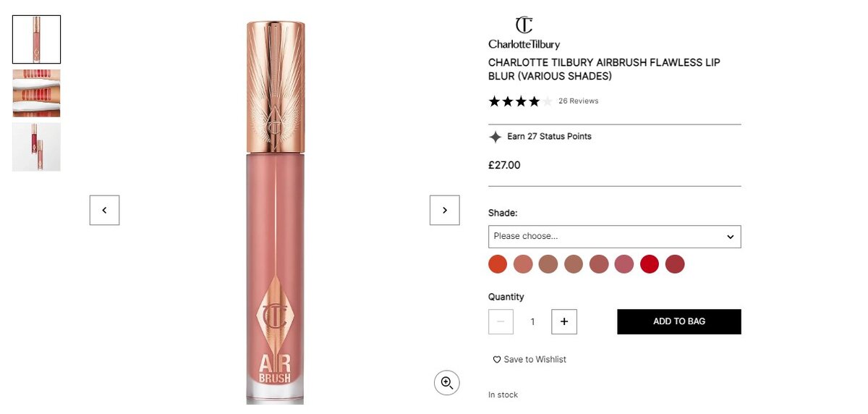Click the star rating icons
This screenshot has width=868, height=414.
(x=520, y=101)
